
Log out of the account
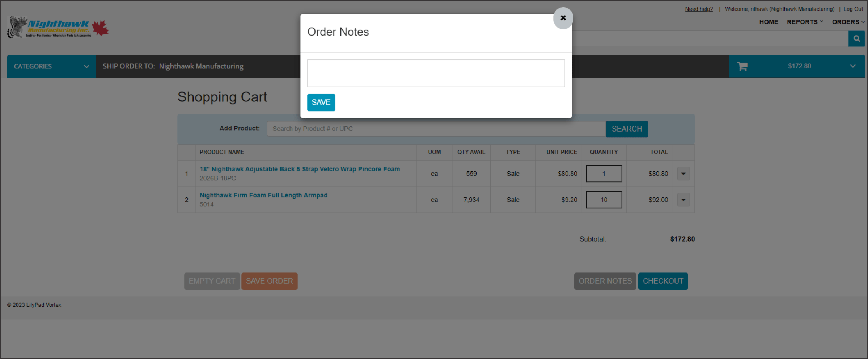[x=853, y=9]
